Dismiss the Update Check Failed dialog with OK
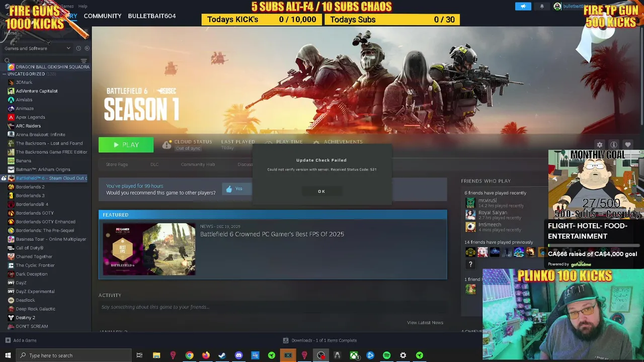Screen dimensions: 644x362 point(321,191)
